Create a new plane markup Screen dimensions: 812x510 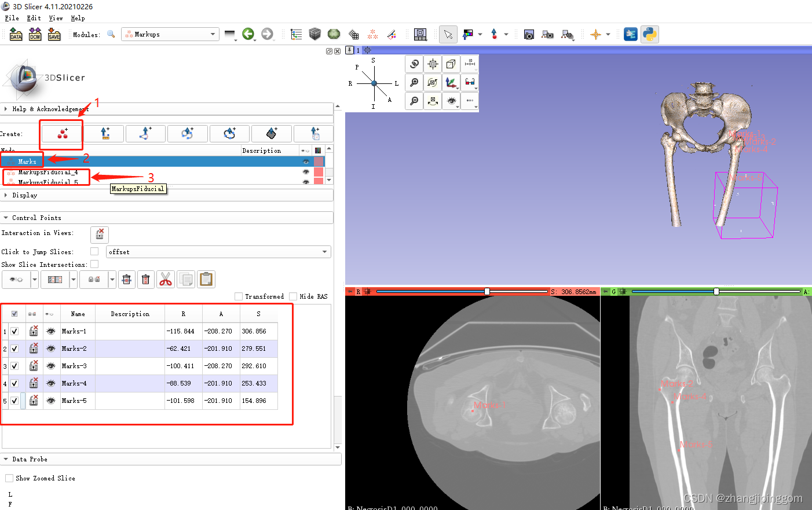click(271, 134)
